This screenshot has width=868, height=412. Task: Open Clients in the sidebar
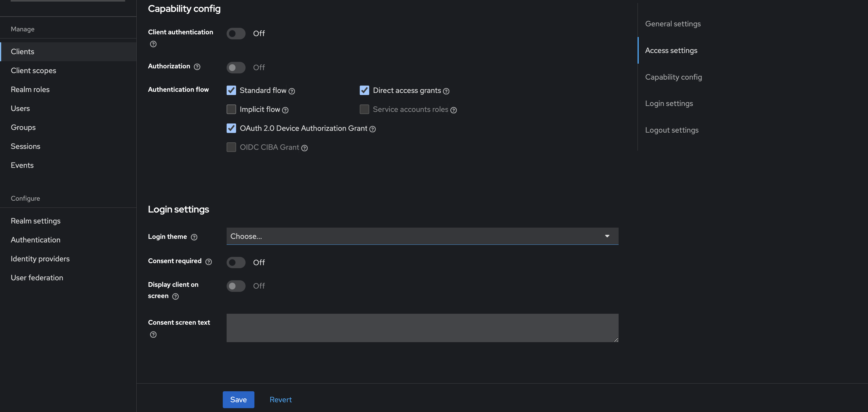(68, 51)
